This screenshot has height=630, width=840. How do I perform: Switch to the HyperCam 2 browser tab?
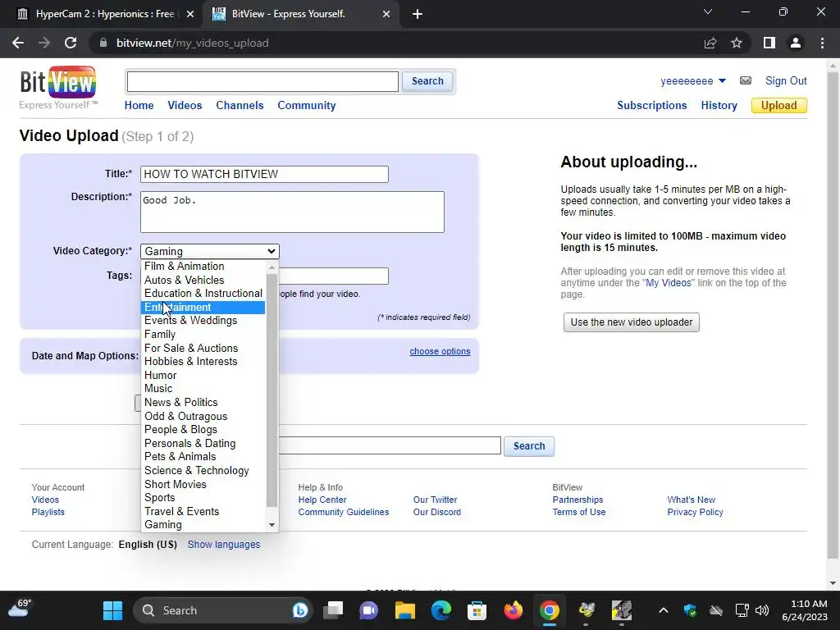click(104, 14)
